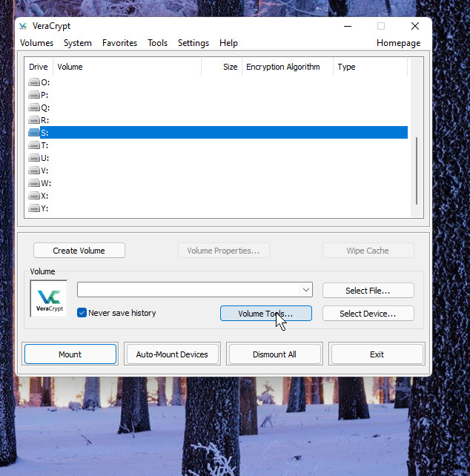Screen dimensions: 470x476
Task: Click the Create Volume button
Action: (x=79, y=251)
